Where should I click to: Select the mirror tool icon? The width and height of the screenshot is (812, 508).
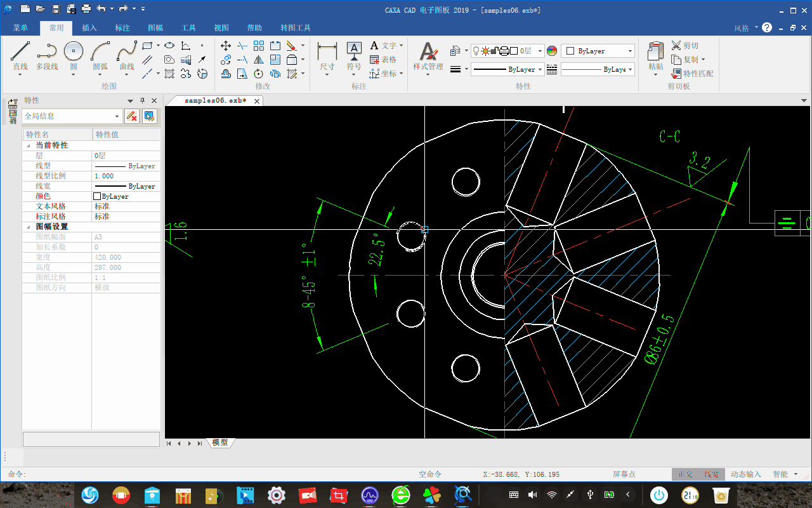(259, 60)
